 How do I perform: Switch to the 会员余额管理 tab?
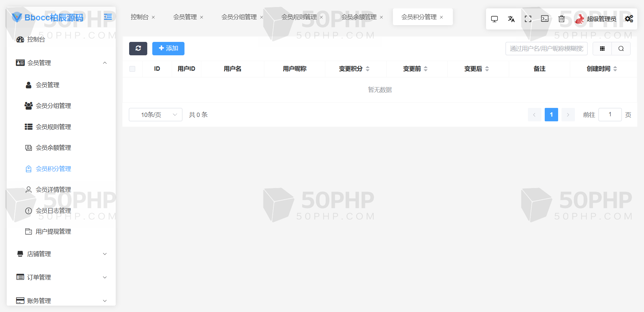(359, 17)
